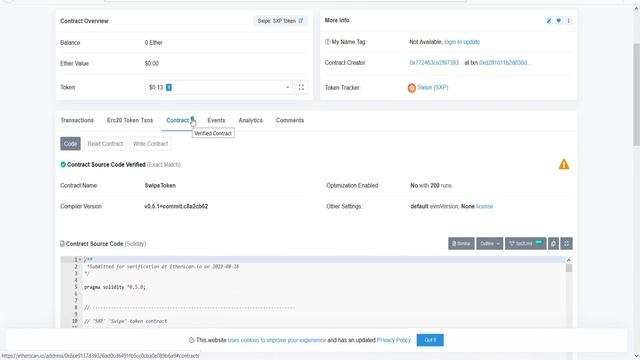Open the Privacy Policy link
The image size is (640, 360).
[x=393, y=340]
